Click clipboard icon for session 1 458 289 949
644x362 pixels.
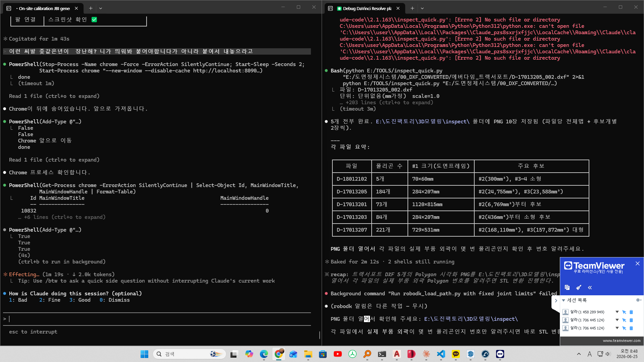point(631,312)
